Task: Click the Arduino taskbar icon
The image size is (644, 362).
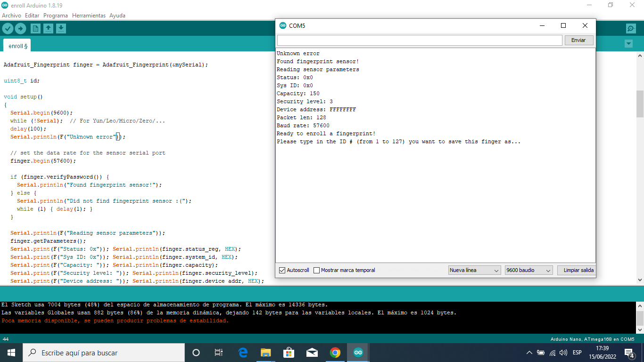Action: pyautogui.click(x=358, y=353)
